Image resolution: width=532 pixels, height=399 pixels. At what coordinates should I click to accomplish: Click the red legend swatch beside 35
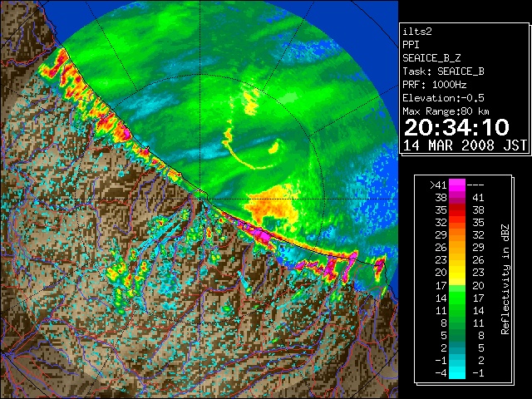(x=457, y=210)
